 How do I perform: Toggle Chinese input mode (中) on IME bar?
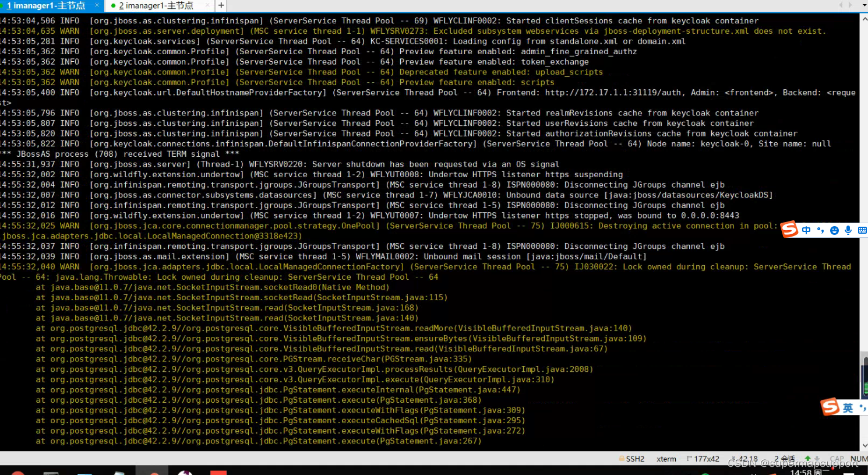coord(806,230)
